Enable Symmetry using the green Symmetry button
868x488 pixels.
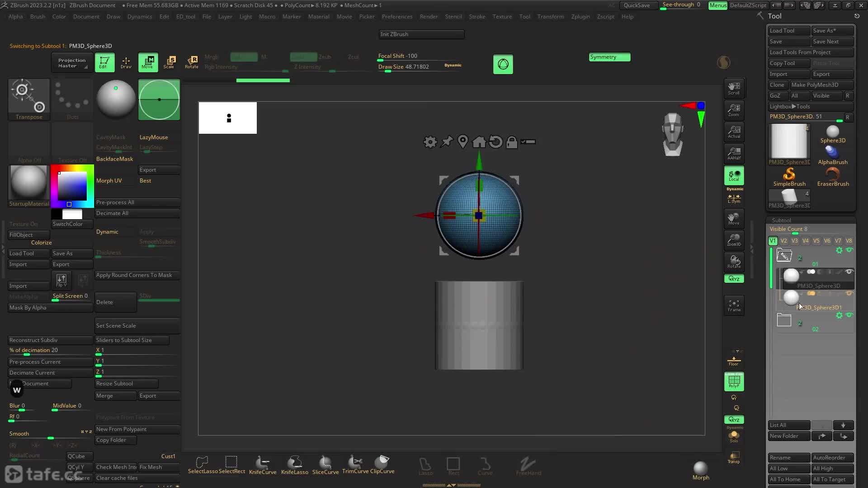pos(609,57)
